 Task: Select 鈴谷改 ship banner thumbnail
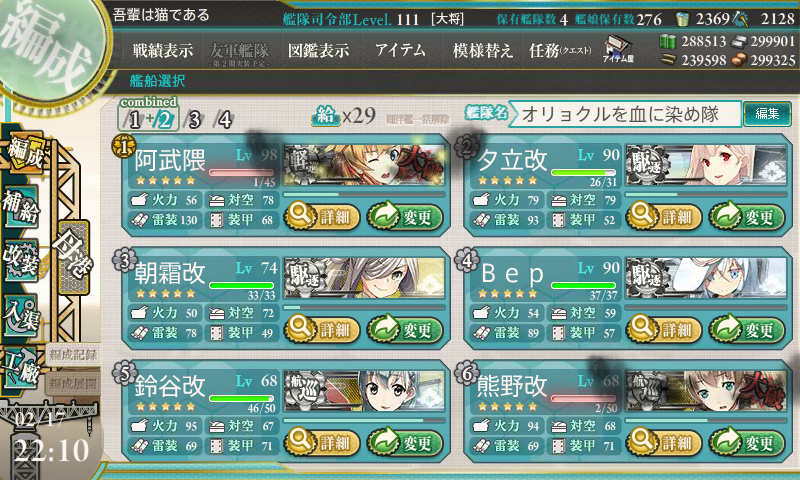364,391
